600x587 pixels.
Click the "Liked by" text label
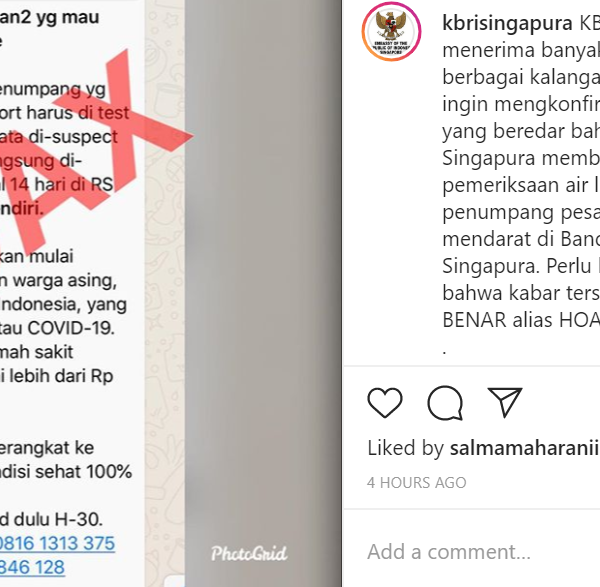tap(406, 448)
